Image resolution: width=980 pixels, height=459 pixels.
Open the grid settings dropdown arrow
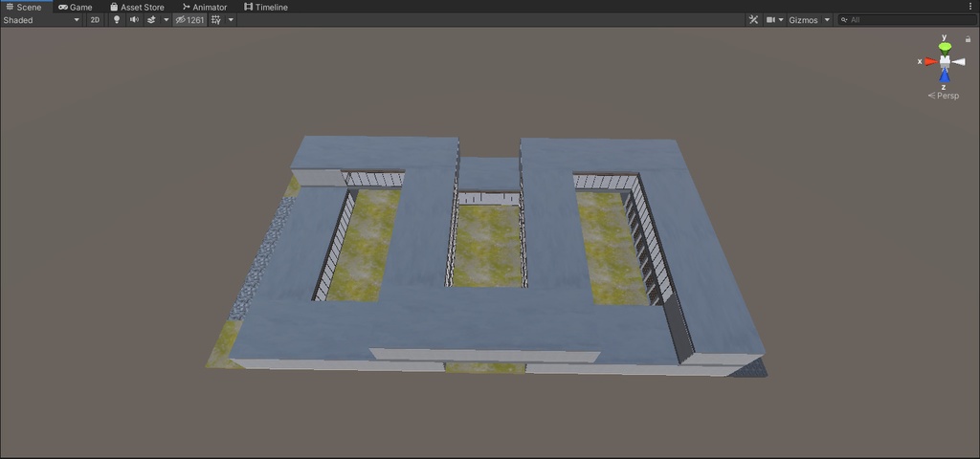point(231,20)
